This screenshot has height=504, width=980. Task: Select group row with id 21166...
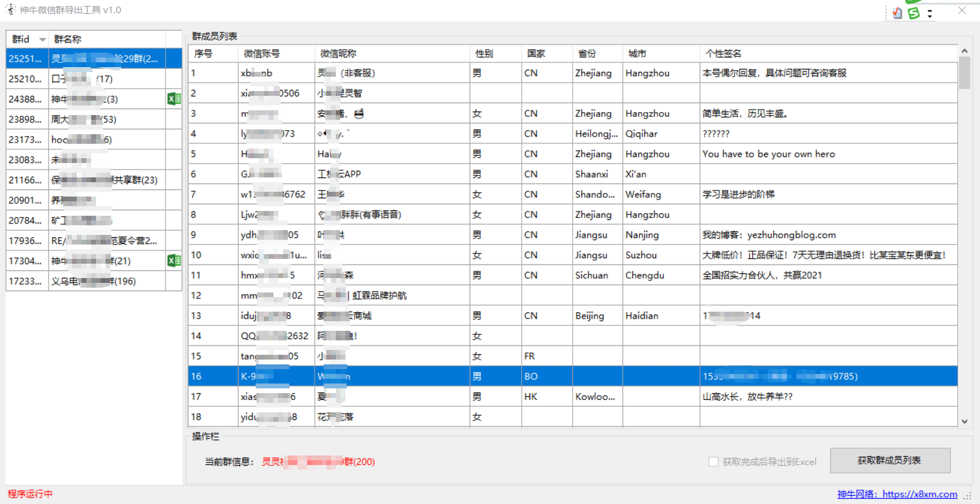click(x=94, y=180)
